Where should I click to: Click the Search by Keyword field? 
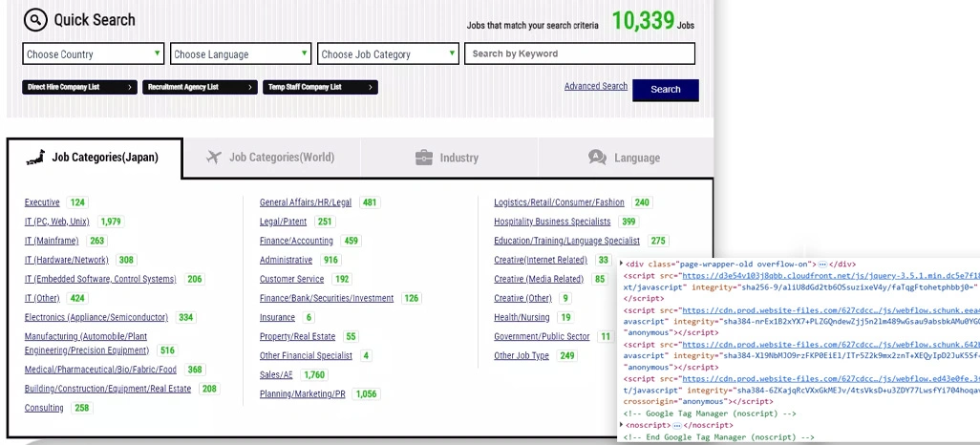point(580,53)
